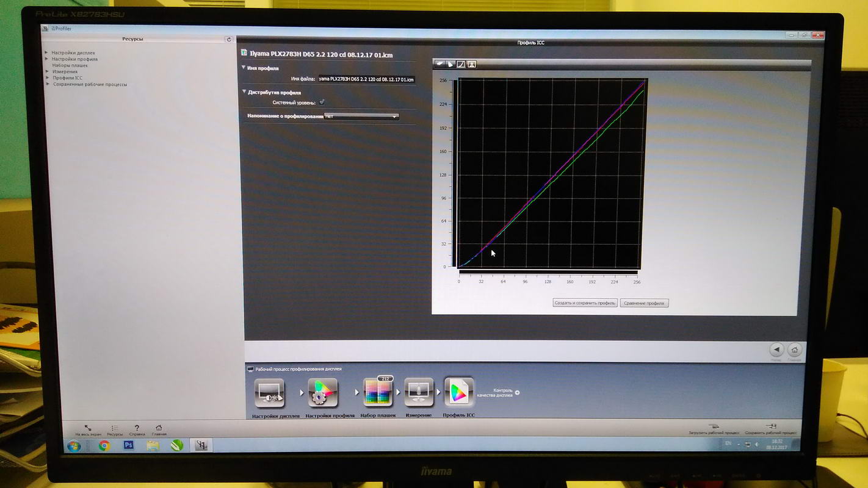Image resolution: width=868 pixels, height=488 pixels.
Task: Expand Сохраненные рабочие процессы tree item
Action: 46,84
